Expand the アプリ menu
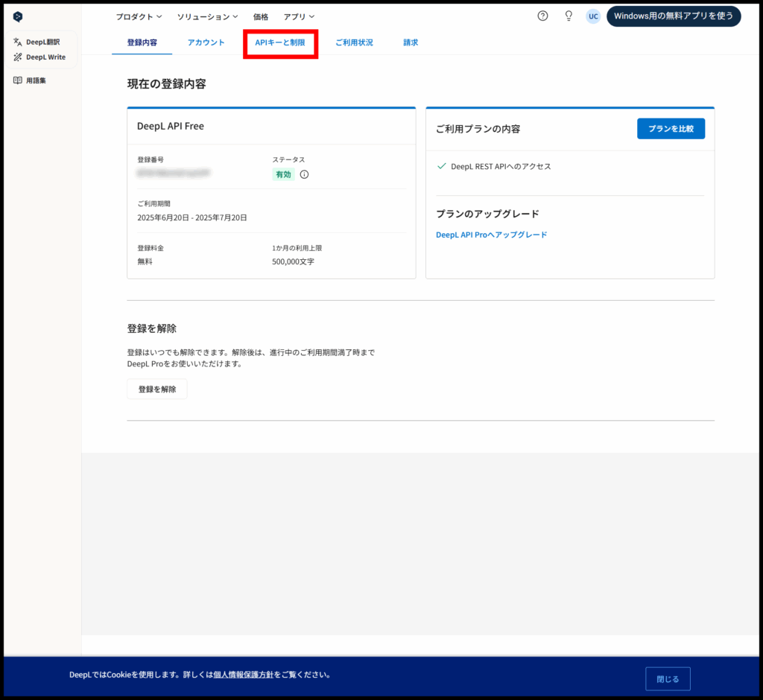The width and height of the screenshot is (763, 700). [300, 16]
